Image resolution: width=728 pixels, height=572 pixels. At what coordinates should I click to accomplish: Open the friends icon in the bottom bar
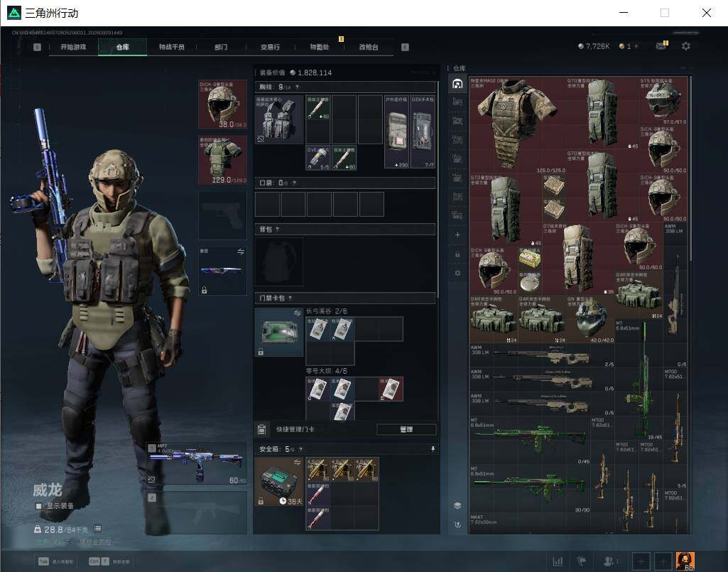coord(609,561)
